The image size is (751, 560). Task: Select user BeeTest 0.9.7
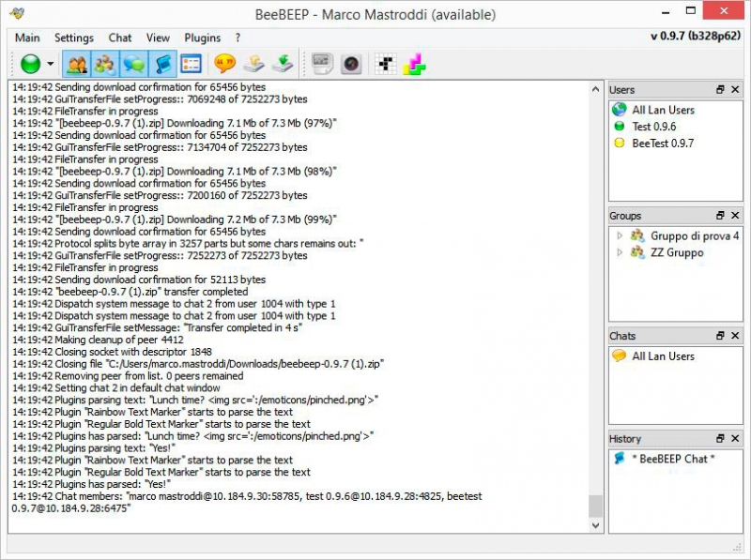(663, 144)
